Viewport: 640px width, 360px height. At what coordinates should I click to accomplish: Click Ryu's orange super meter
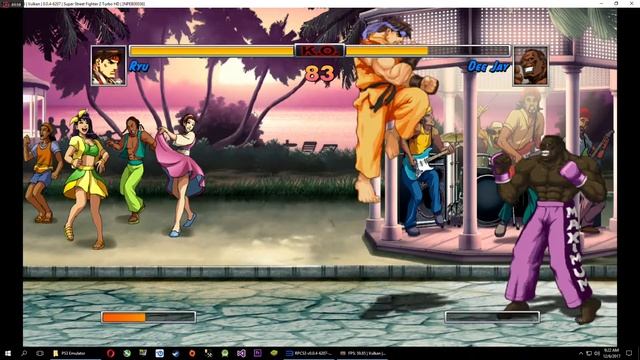coord(149,317)
